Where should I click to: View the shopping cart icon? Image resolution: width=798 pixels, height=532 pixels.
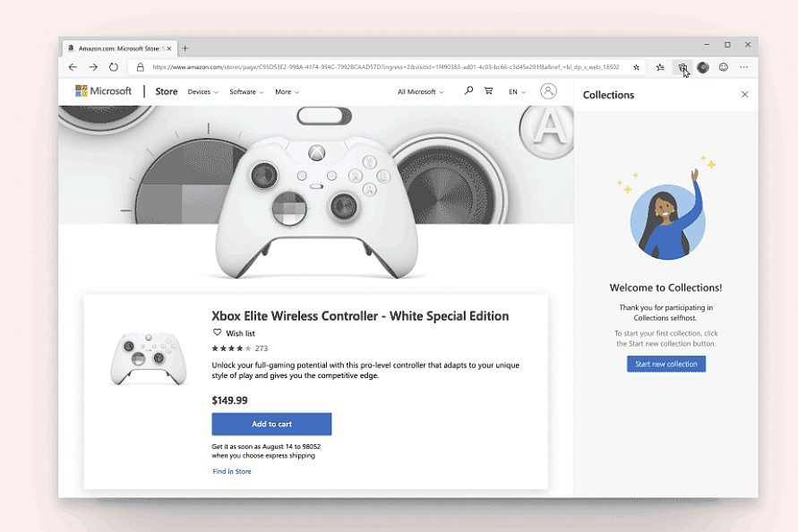tap(489, 90)
